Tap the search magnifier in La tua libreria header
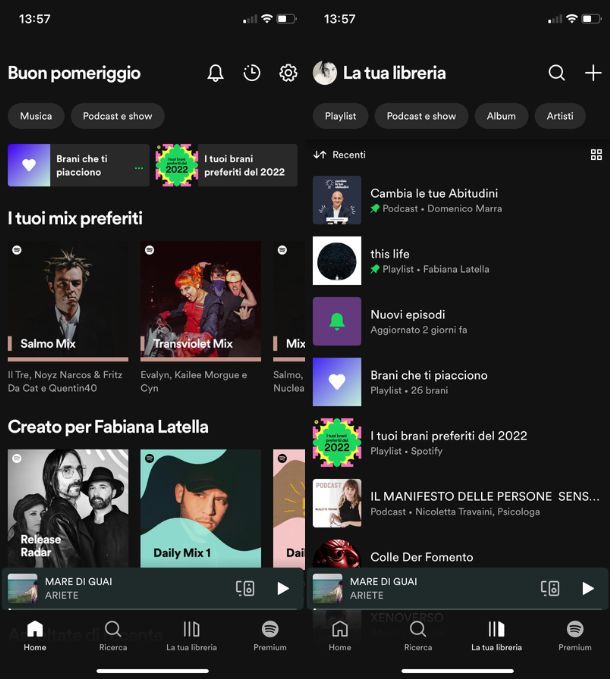The image size is (610, 679). click(x=556, y=73)
